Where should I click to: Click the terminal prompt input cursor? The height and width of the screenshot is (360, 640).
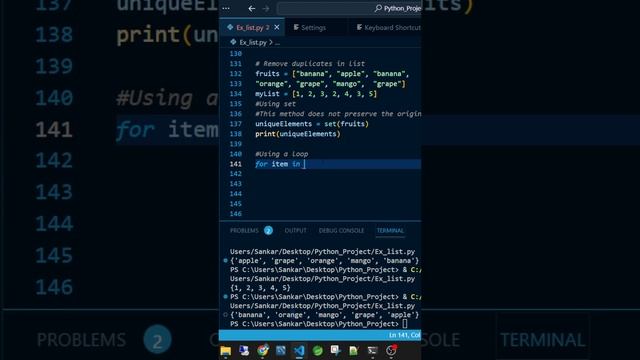click(404, 324)
